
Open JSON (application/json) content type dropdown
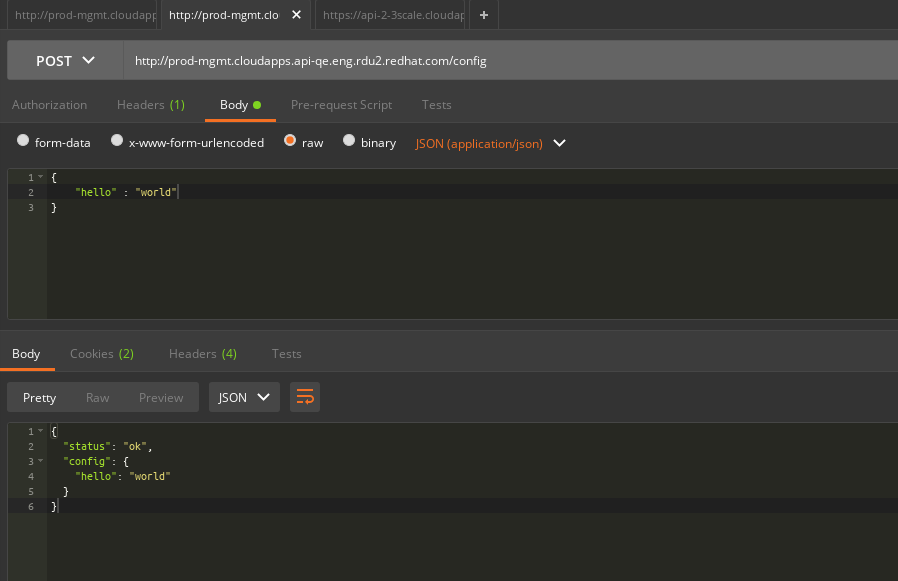click(490, 143)
